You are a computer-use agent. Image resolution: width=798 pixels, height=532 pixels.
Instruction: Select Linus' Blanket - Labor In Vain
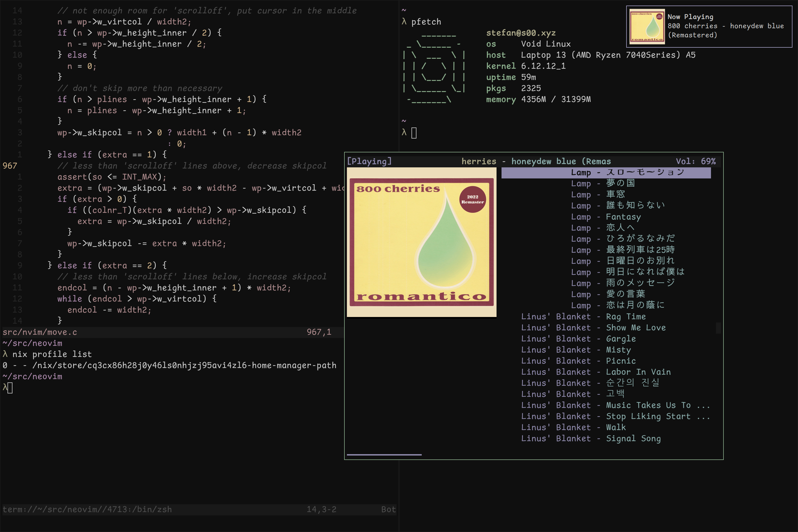(595, 372)
